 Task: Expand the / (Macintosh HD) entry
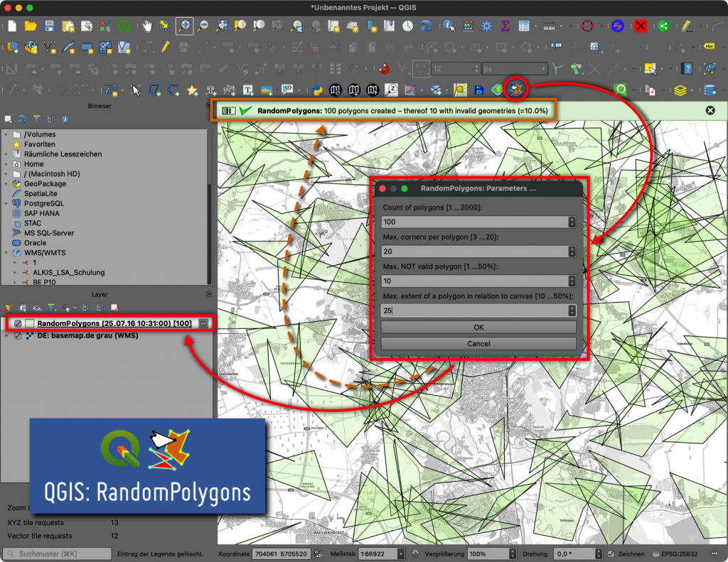pos(6,174)
